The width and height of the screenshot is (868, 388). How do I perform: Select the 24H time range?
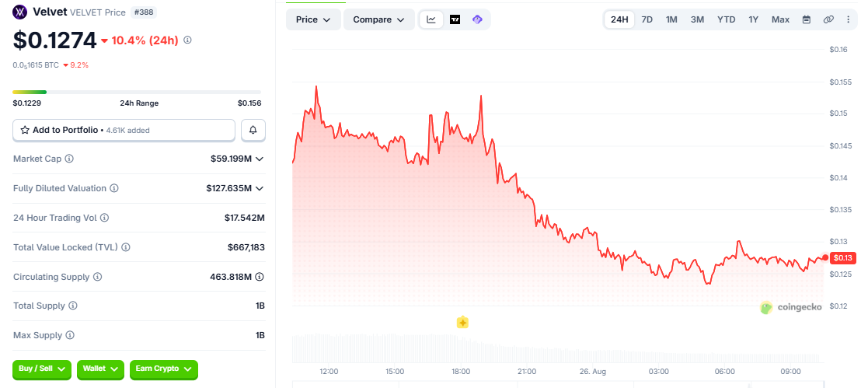click(619, 19)
